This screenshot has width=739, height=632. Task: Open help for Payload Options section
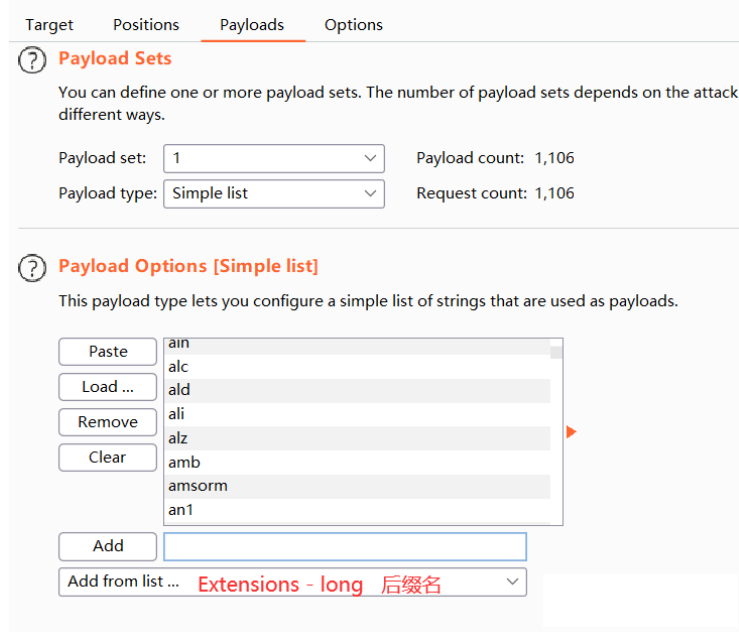(x=32, y=268)
